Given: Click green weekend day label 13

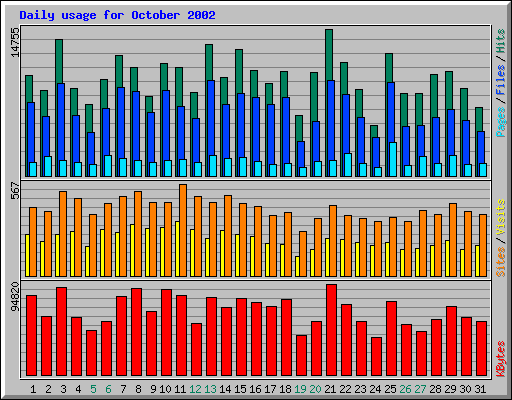Looking at the screenshot, I should (x=210, y=389).
